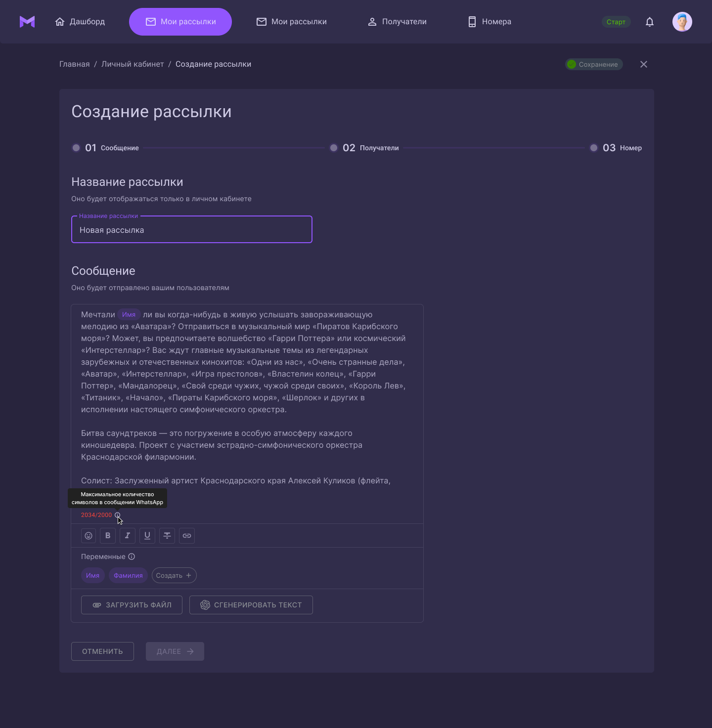Apply italic formatting to message

[128, 536]
